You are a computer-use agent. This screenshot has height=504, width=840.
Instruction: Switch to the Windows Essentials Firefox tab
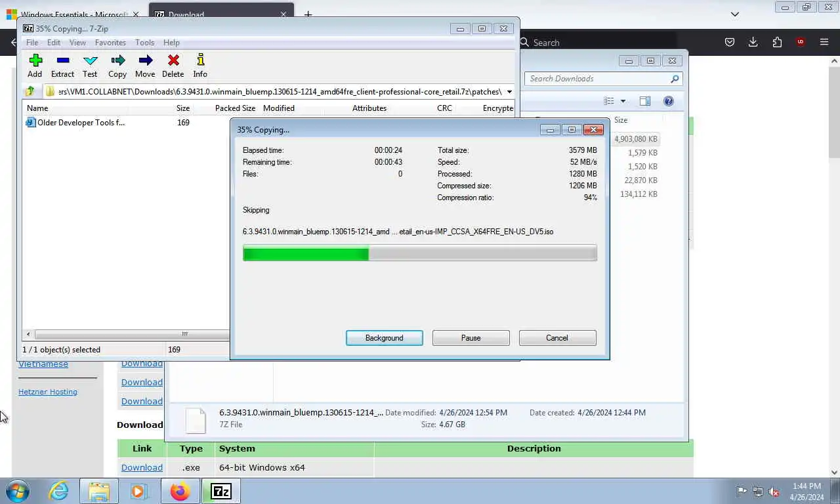[73, 14]
